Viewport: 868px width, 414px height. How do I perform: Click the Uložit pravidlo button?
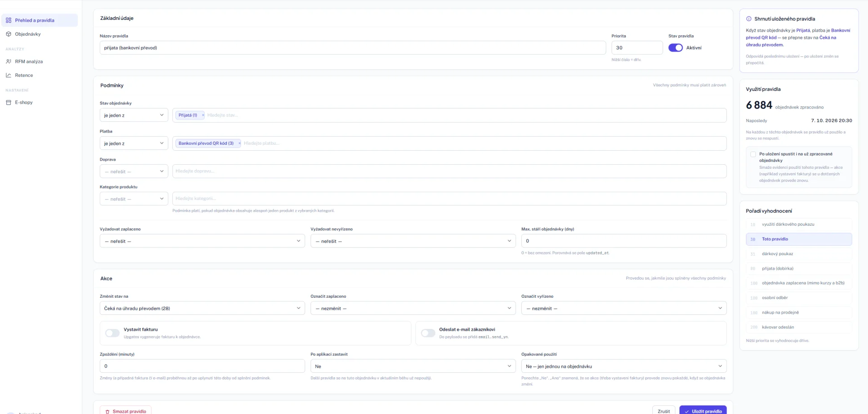703,411
